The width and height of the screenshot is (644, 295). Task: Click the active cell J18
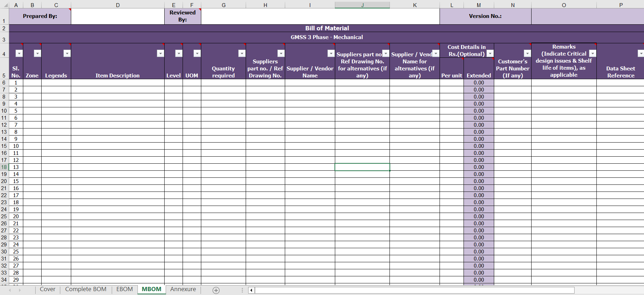click(362, 167)
